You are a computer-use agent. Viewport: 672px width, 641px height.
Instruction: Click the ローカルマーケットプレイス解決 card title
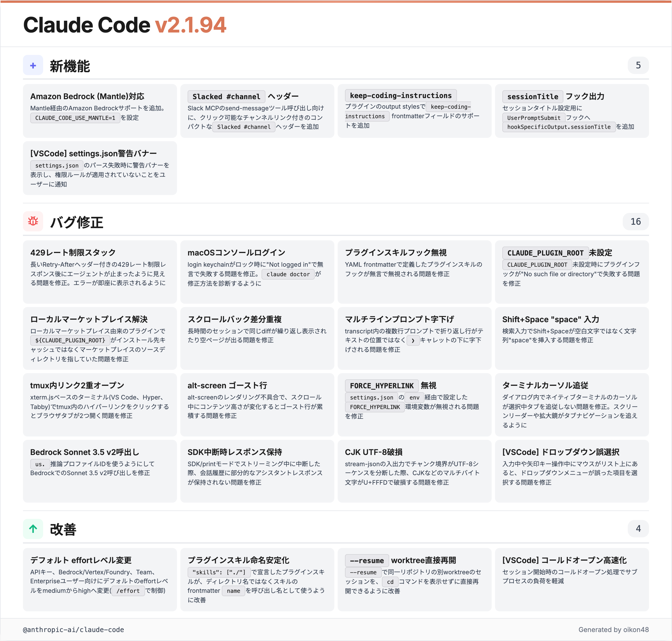point(89,319)
